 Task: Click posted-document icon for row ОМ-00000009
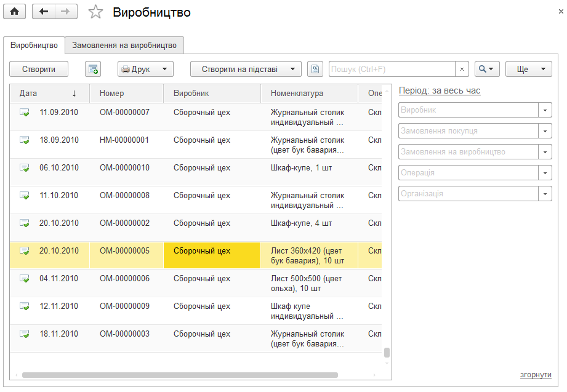[x=24, y=306]
